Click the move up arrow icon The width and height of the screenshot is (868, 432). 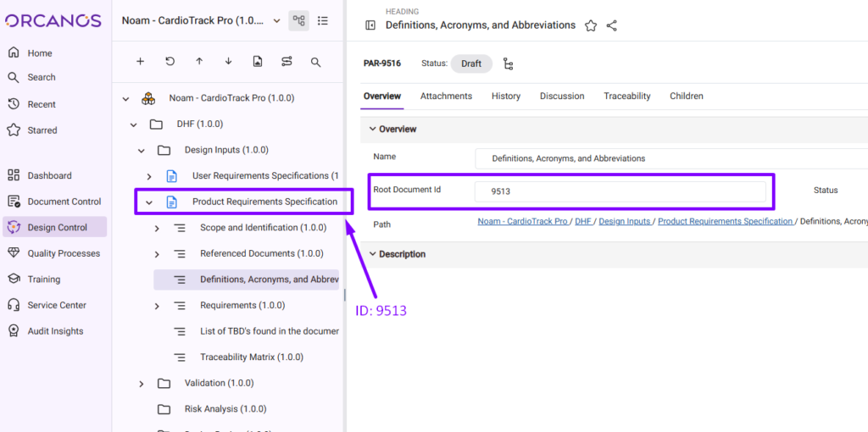tap(199, 62)
